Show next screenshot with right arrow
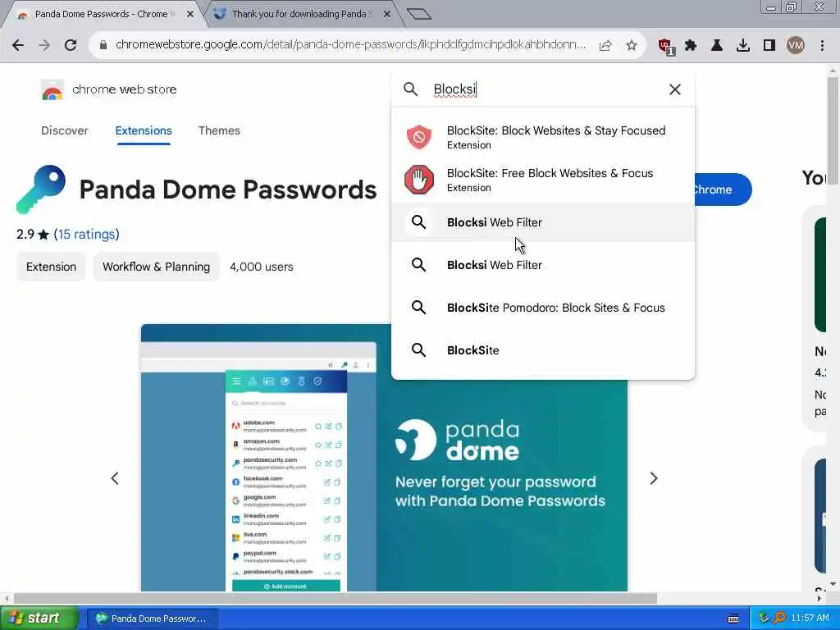840x630 pixels. 654,478
